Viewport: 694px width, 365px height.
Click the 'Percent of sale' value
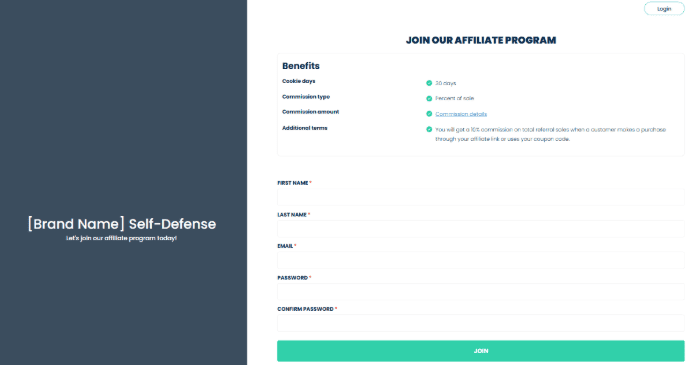coord(455,98)
